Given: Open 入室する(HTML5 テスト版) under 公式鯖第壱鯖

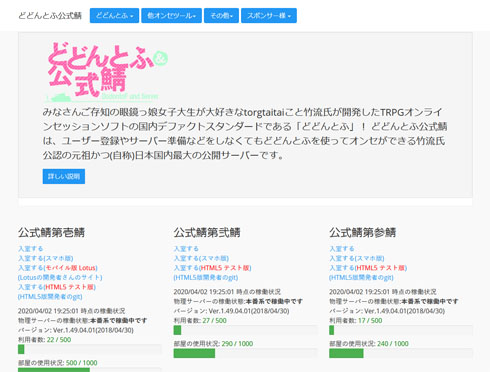Looking at the screenshot, I should point(57,287).
